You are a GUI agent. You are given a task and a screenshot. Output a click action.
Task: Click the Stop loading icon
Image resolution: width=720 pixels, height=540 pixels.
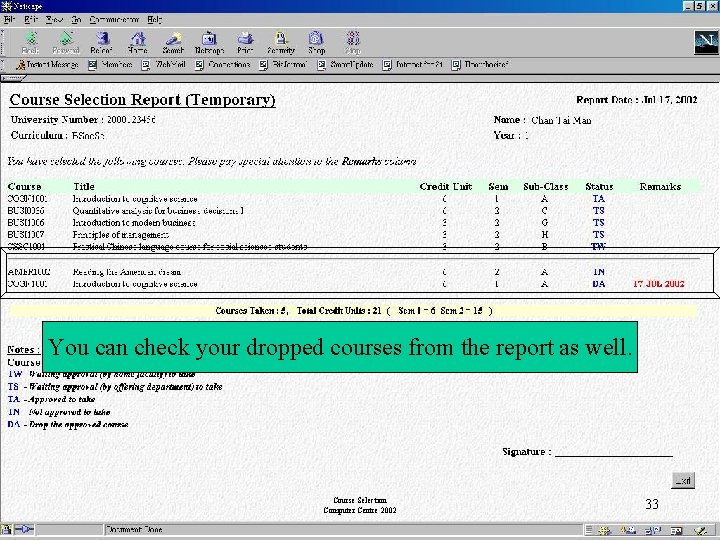coord(353,43)
